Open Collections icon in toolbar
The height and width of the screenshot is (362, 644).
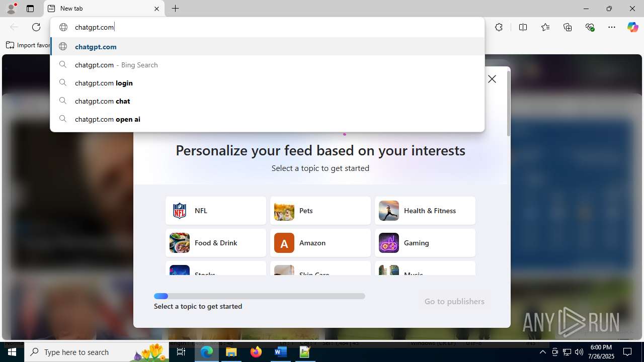[x=568, y=27]
